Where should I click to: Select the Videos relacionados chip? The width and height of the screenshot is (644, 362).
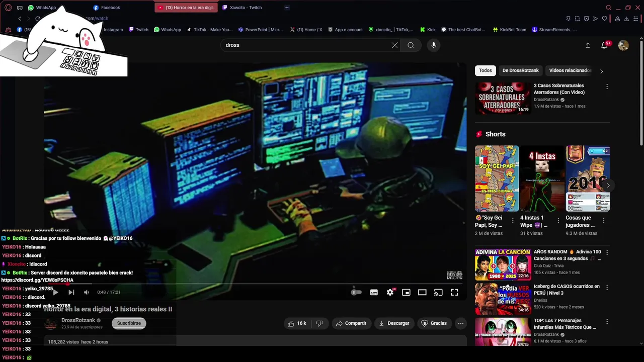tap(570, 71)
